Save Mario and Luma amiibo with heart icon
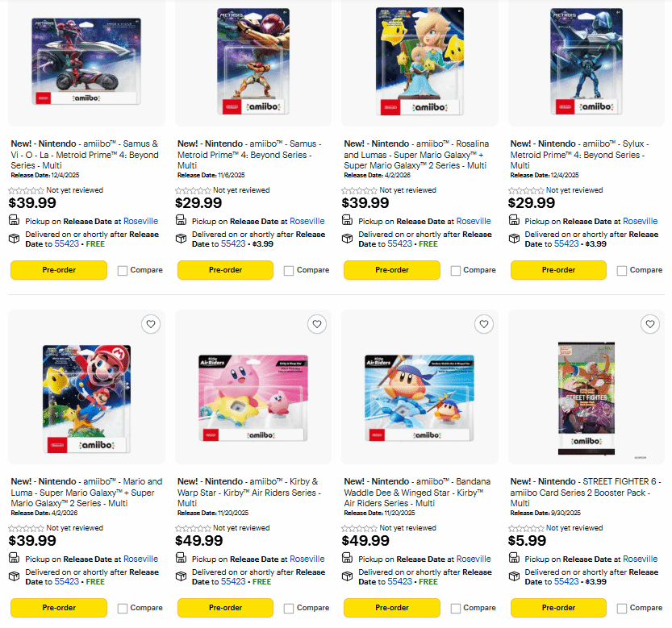Image resolution: width=672 pixels, height=628 pixels. click(x=150, y=324)
